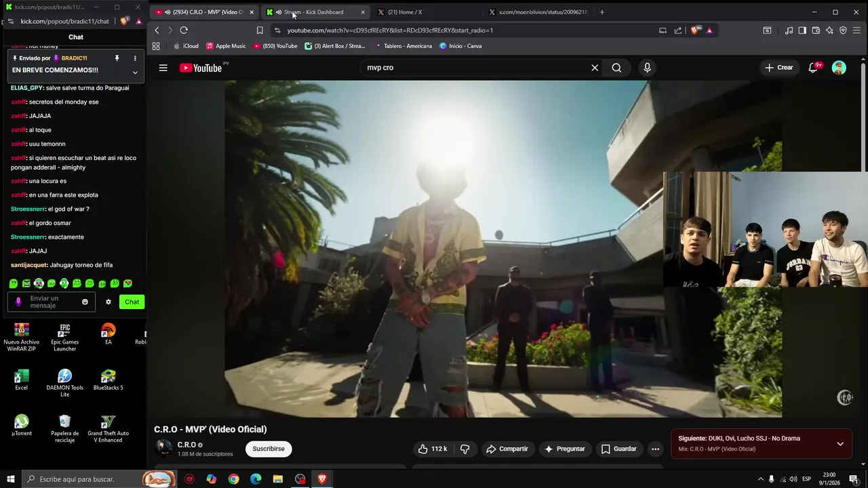The image size is (868, 488).
Task: Open the Tablero - Americana bookmark
Action: pos(403,46)
